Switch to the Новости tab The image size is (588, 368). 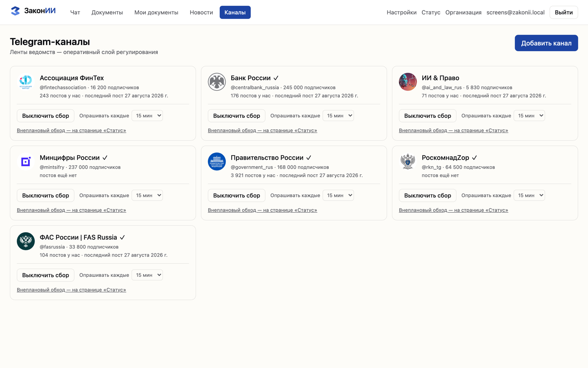tap(201, 13)
